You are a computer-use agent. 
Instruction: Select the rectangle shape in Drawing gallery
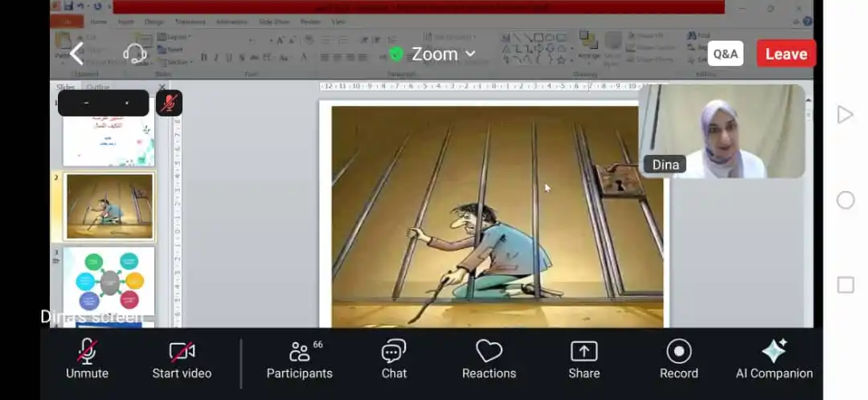pyautogui.click(x=538, y=38)
